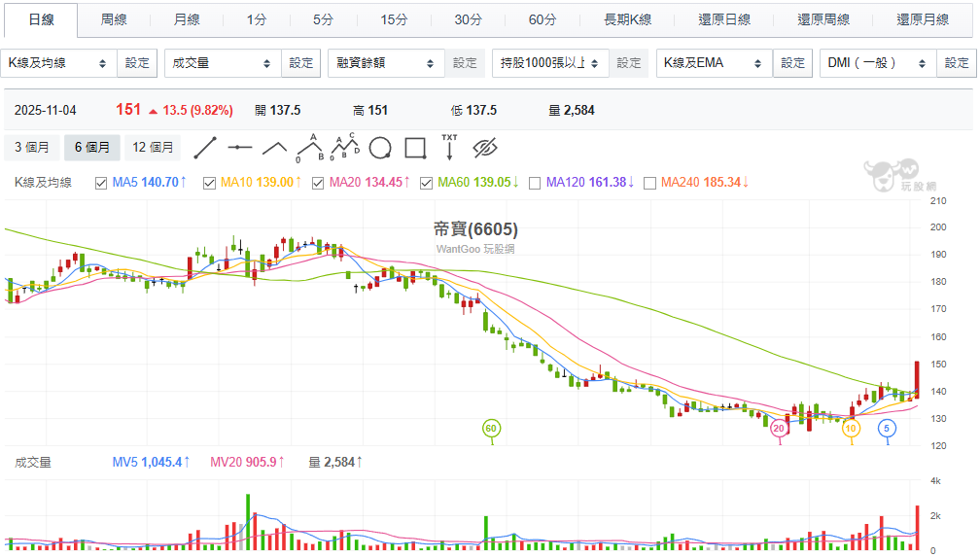This screenshot has height=557, width=980.
Task: Open the K線及均線 dropdown
Action: click(58, 63)
